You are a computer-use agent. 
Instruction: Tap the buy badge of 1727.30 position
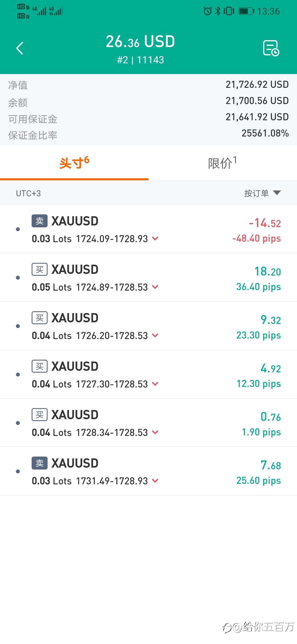40,366
